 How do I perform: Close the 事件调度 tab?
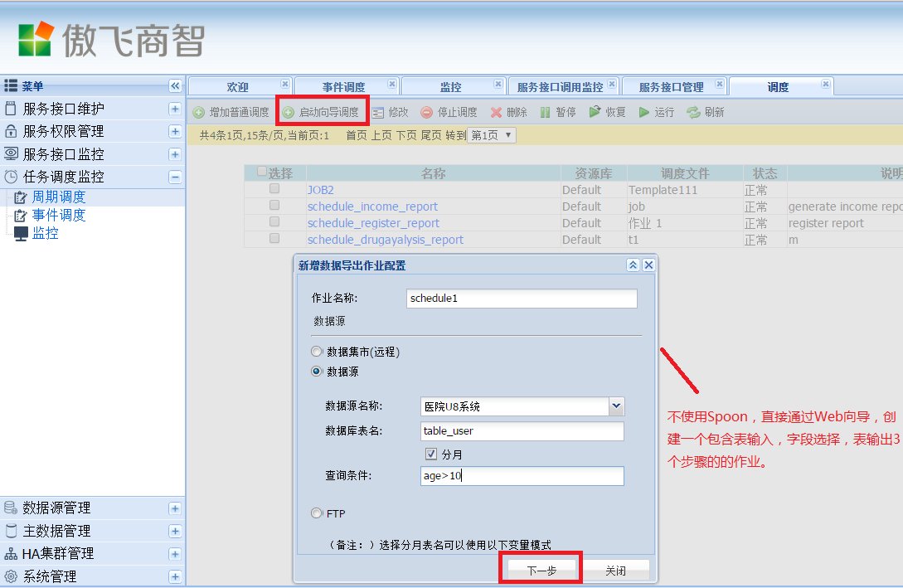click(391, 84)
